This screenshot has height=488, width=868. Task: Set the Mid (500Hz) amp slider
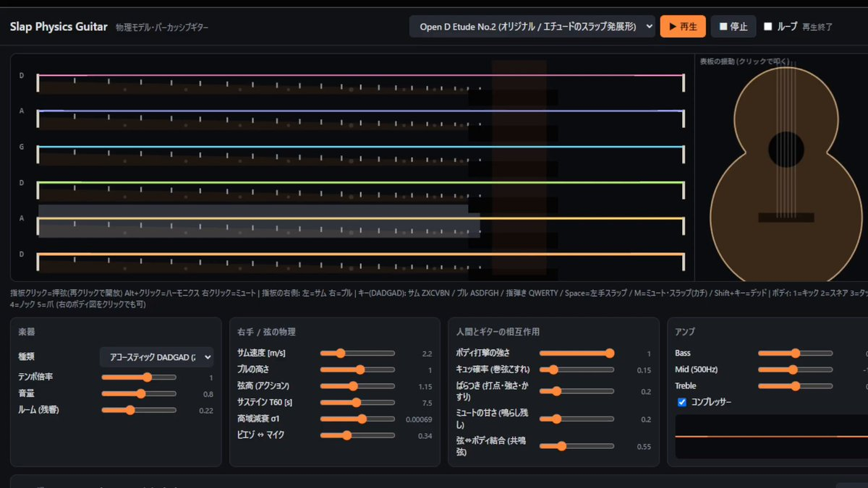coord(796,369)
